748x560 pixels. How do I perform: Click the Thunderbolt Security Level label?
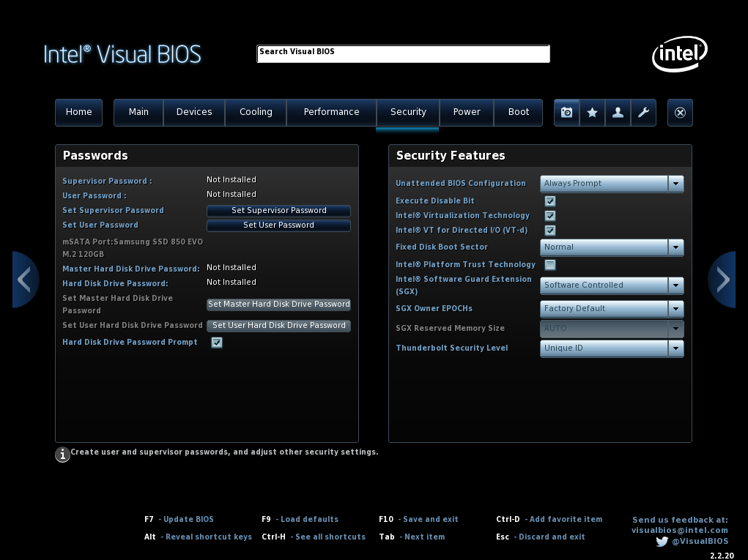pyautogui.click(x=452, y=348)
